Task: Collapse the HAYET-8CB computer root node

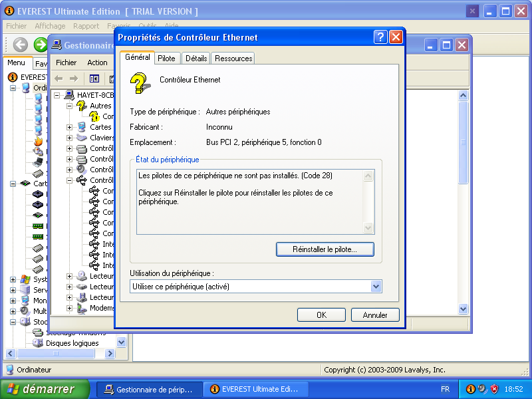Action: 58,95
